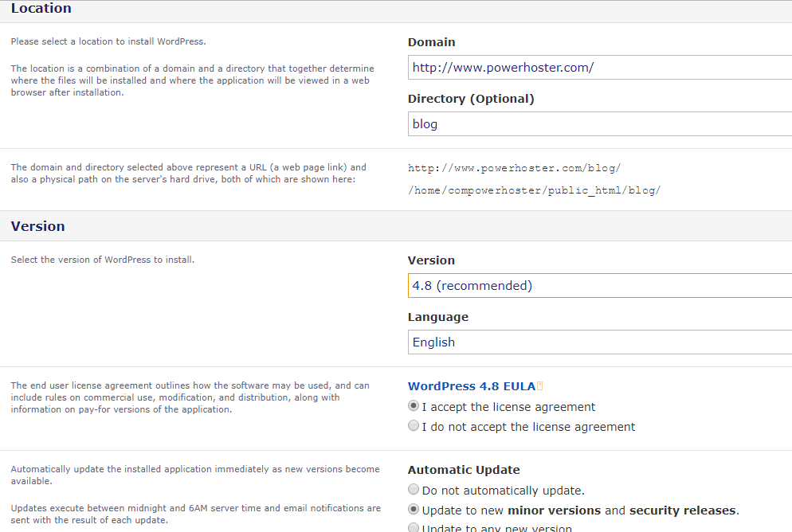The height and width of the screenshot is (532, 792).
Task: Open the Domain dropdown showing powerhoster.com
Action: point(599,68)
